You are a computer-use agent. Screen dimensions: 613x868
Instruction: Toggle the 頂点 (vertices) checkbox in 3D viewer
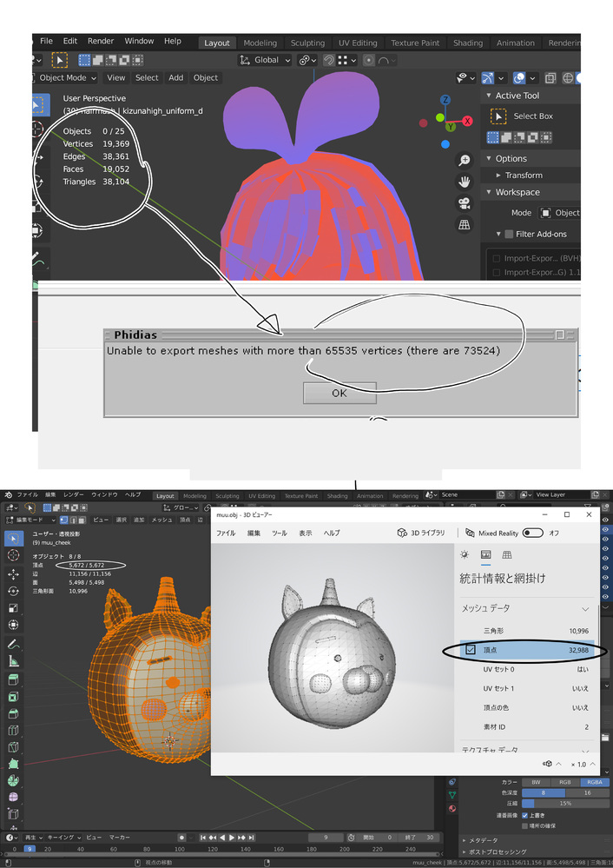471,650
